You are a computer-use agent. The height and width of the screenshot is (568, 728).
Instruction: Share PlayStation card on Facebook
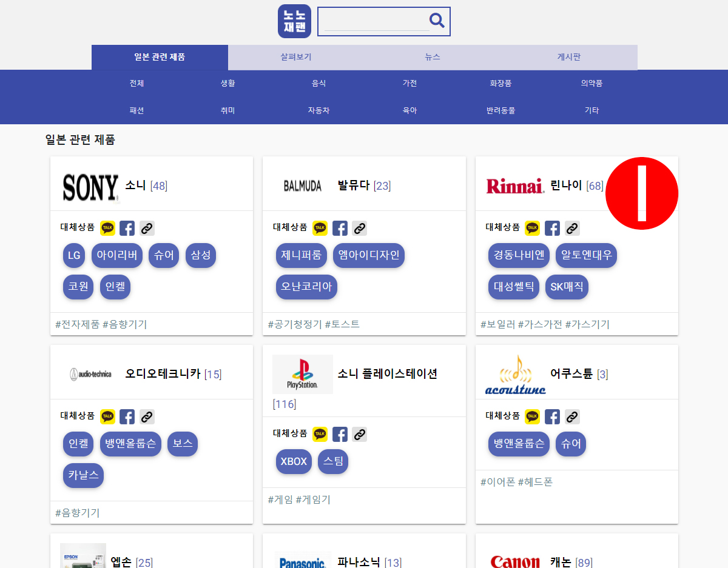(340, 434)
